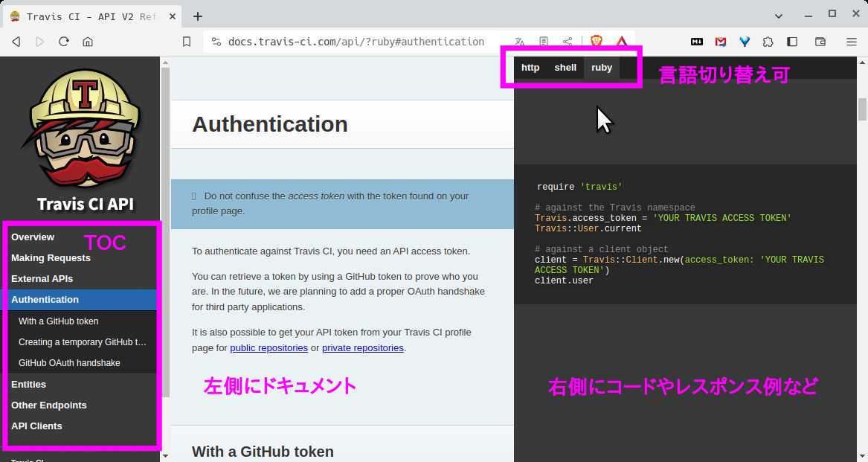
Task: Click the address bar URL field
Action: pyautogui.click(x=356, y=42)
